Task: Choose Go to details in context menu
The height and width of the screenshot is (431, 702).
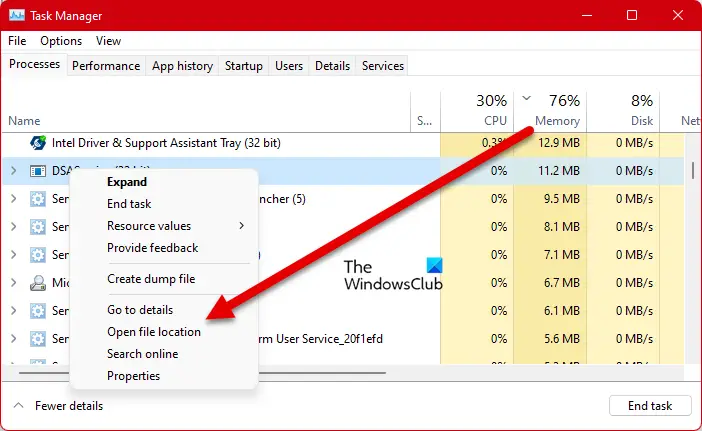Action: pyautogui.click(x=140, y=310)
